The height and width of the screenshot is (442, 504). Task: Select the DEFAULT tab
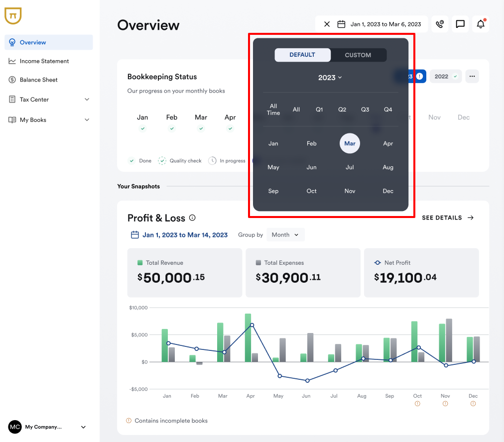[302, 55]
